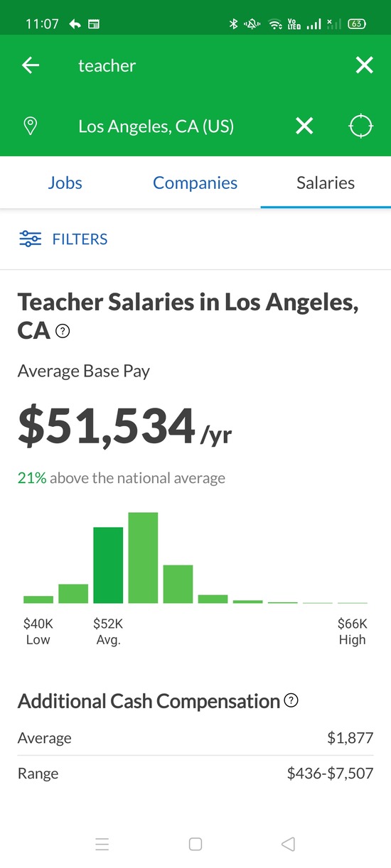The width and height of the screenshot is (391, 868).
Task: Select the Salaries tab
Action: click(326, 183)
